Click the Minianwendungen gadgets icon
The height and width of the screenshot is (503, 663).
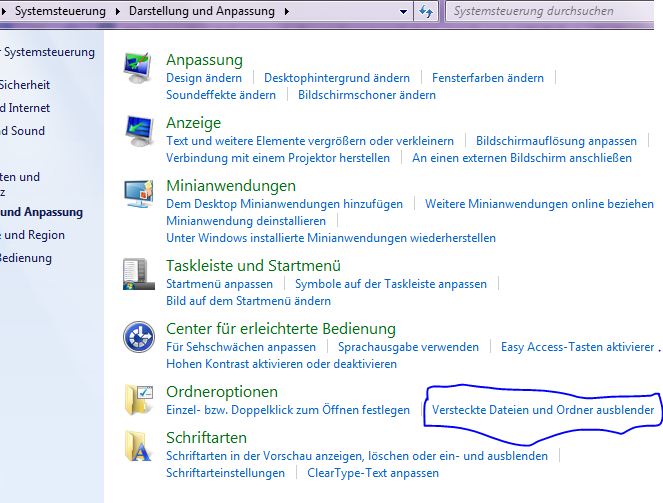tap(139, 194)
